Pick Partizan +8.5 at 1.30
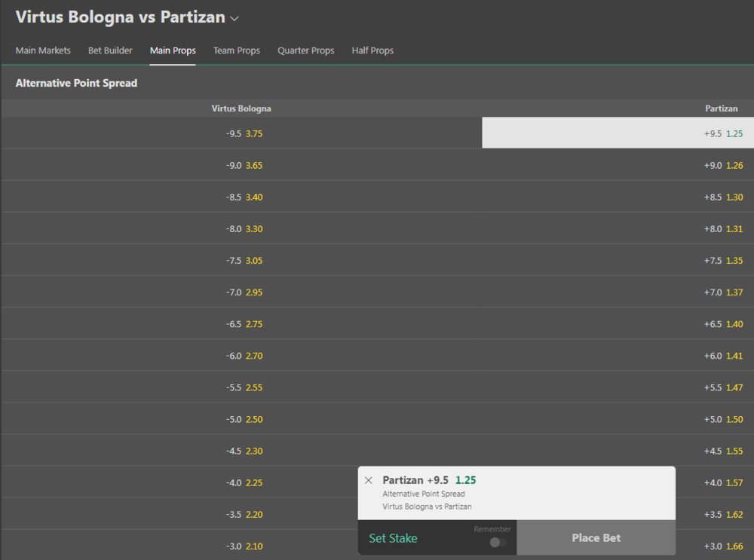Screen dimensions: 754x560 (618, 197)
